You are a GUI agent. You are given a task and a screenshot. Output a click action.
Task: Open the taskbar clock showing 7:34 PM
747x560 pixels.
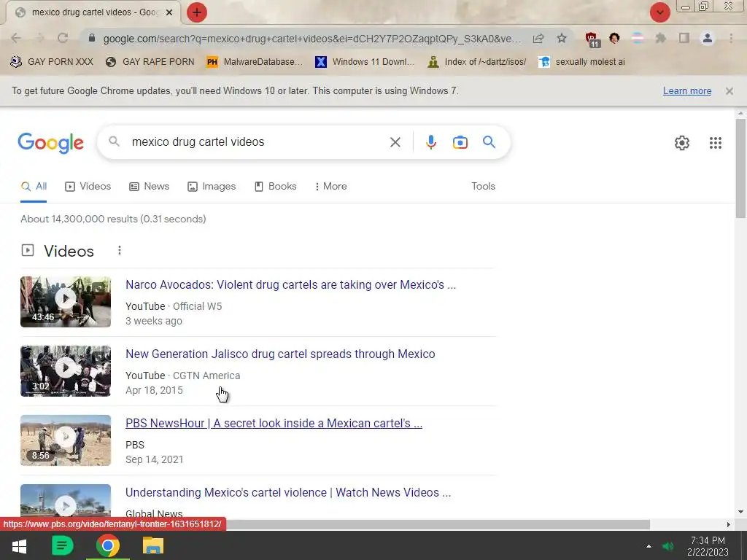[x=708, y=546]
